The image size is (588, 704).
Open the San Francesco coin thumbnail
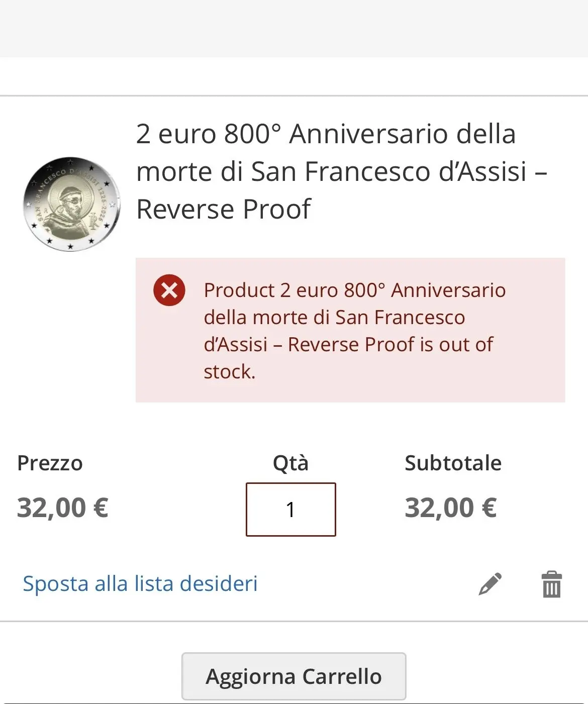coord(71,204)
